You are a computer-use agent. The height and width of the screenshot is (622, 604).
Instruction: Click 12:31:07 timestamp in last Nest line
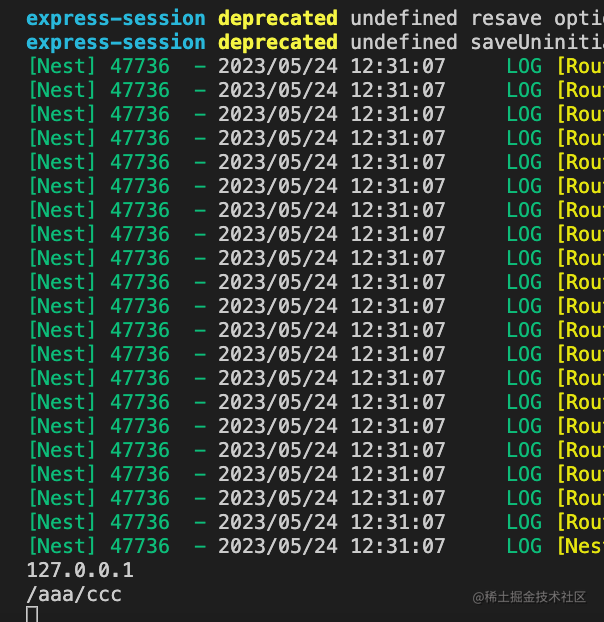397,546
